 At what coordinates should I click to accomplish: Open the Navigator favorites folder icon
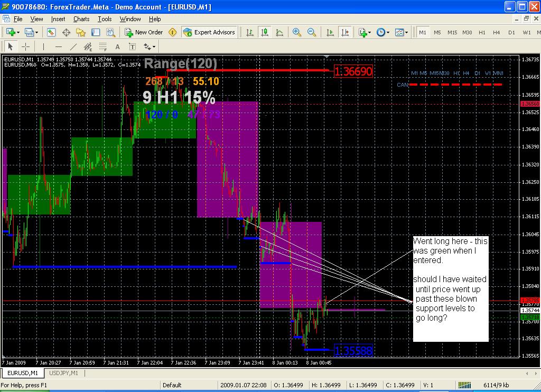pyautogui.click(x=81, y=32)
